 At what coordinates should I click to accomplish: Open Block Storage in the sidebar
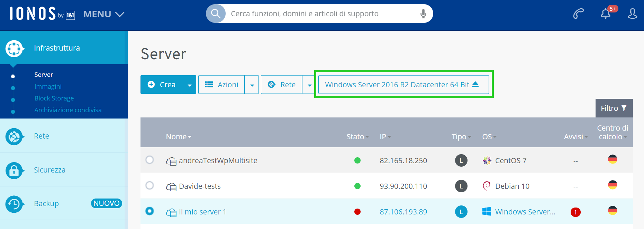(54, 98)
